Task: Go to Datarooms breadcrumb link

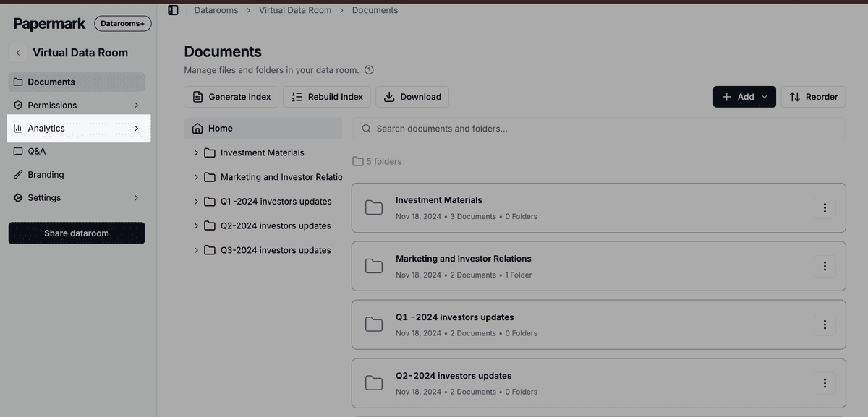Action: point(216,10)
